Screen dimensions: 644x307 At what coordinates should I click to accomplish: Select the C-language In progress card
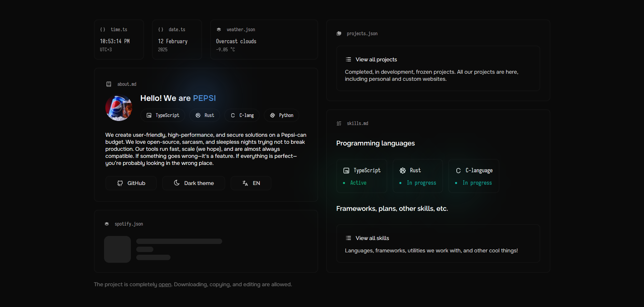(x=474, y=176)
